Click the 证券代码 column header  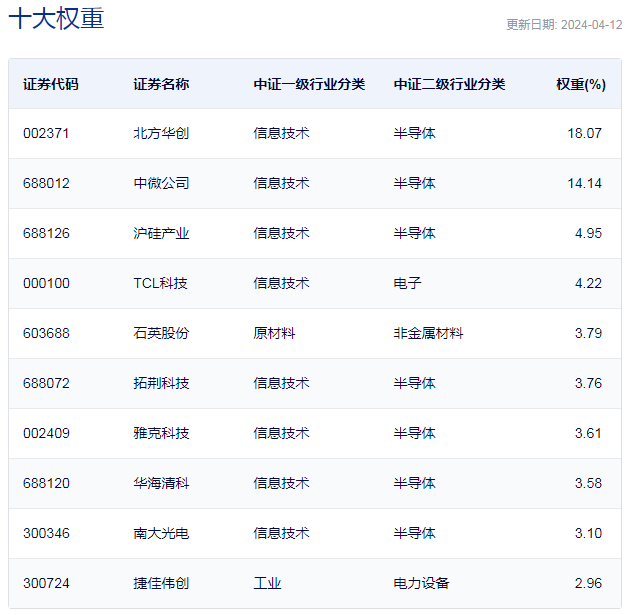pyautogui.click(x=51, y=84)
